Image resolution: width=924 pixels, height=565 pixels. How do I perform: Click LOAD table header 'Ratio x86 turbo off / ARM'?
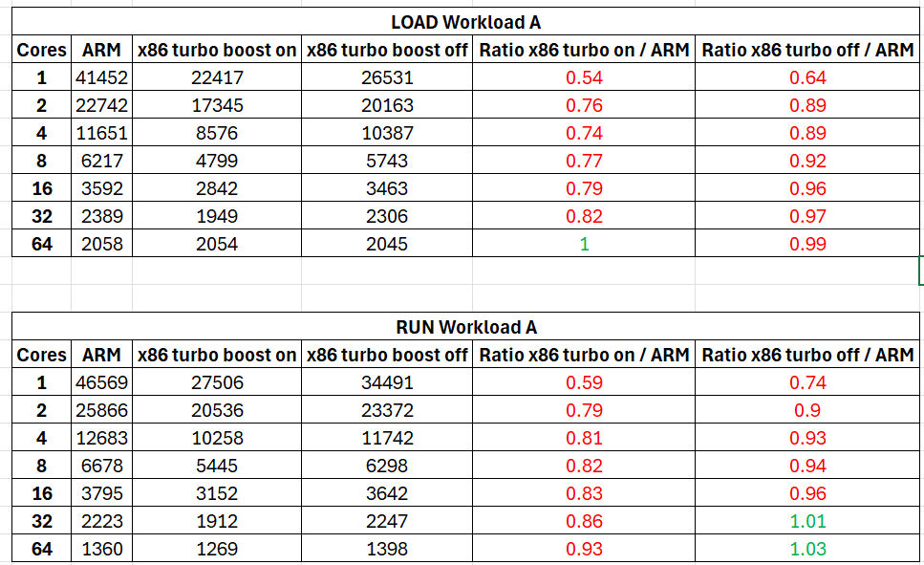806,50
